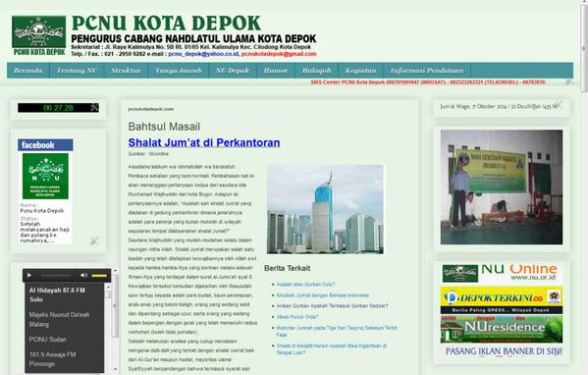Click the pcnukotadepok.com breadcrumb text
The image size is (588, 375).
pyautogui.click(x=151, y=109)
